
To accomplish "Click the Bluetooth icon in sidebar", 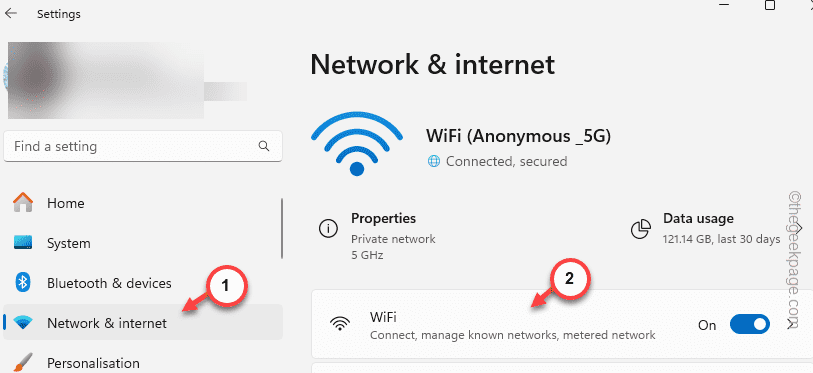I will (x=23, y=283).
